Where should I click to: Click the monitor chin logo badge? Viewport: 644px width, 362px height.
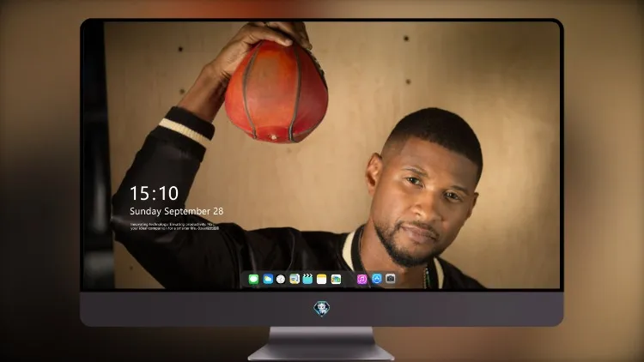click(322, 309)
